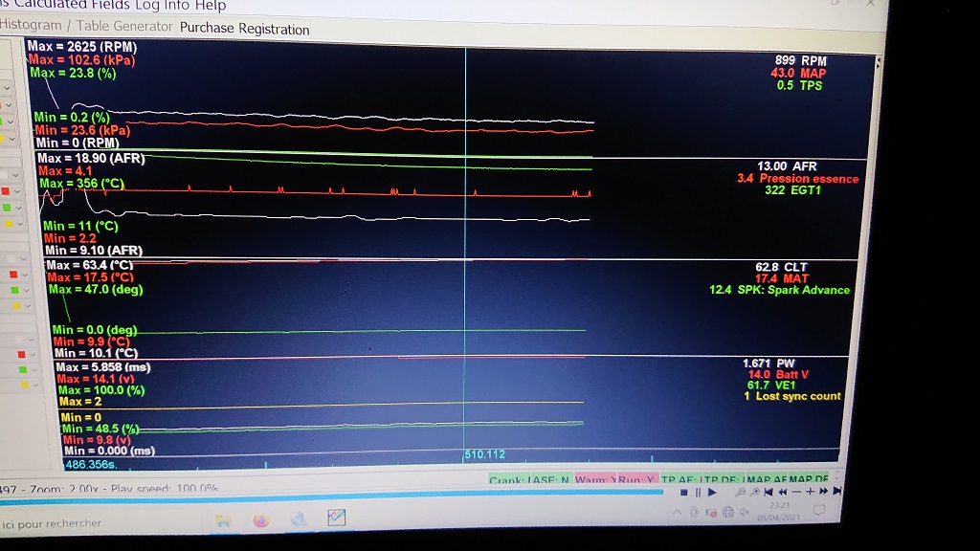Click the zoom in magnifier icon
Viewport: 980px width, 551px height.
tap(756, 491)
